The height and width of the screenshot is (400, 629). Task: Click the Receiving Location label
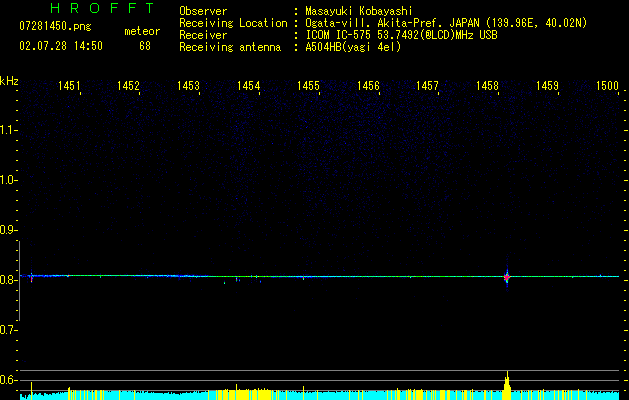(x=233, y=23)
